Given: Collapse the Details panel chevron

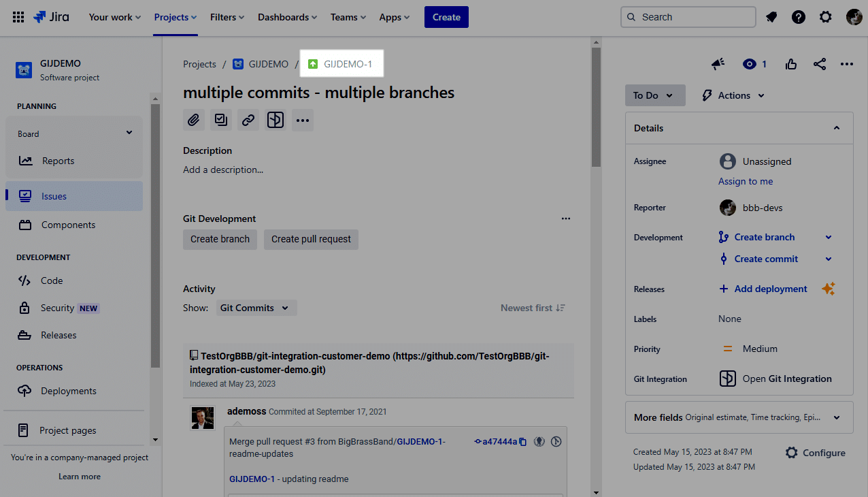Looking at the screenshot, I should point(837,128).
